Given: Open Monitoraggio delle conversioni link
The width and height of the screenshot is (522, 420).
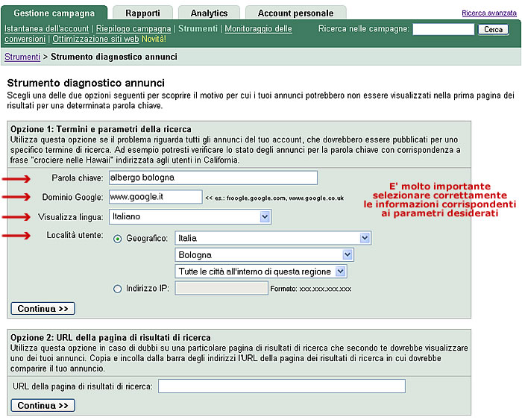Looking at the screenshot, I should click(258, 28).
